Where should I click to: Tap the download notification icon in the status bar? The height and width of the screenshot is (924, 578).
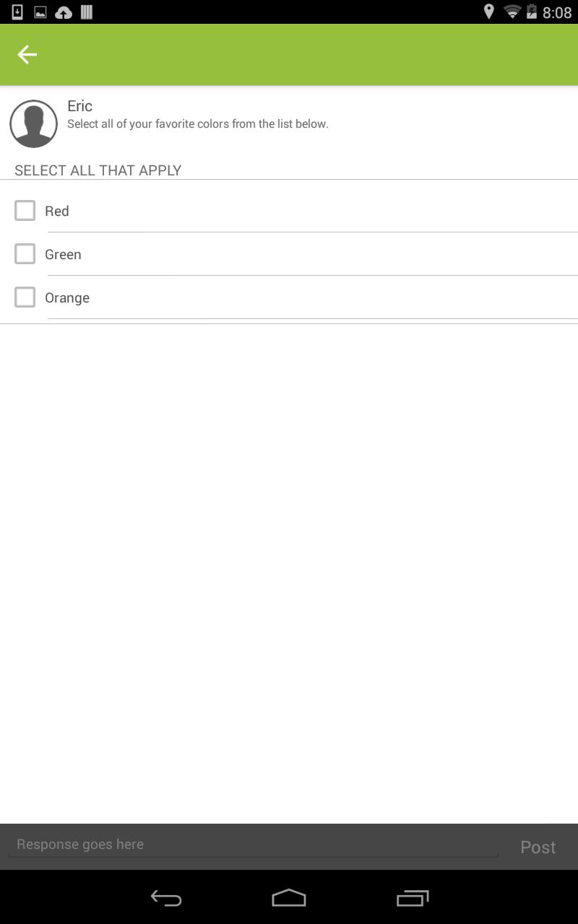point(17,12)
